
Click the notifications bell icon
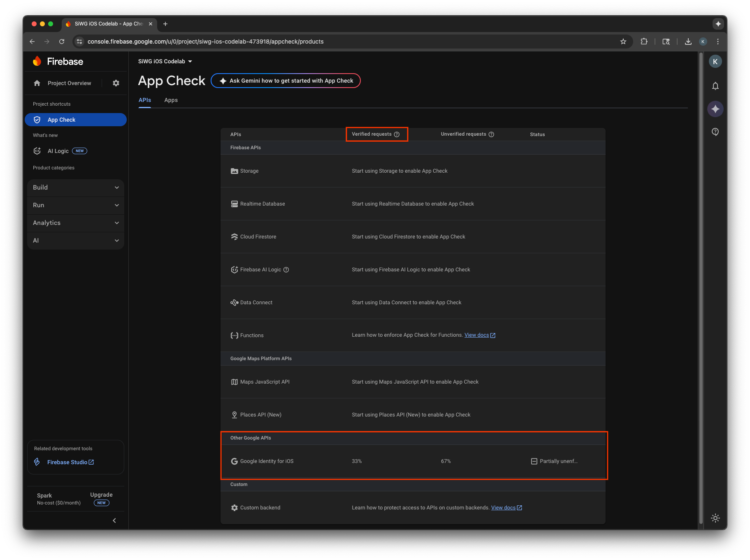coord(715,86)
